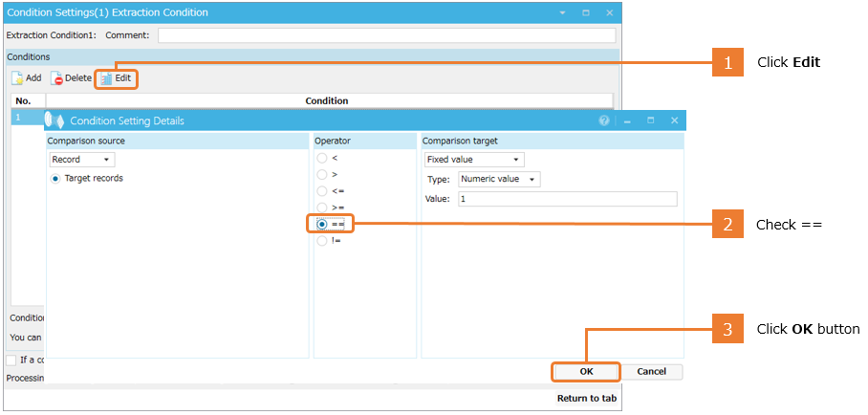Select the != operator radio button
The image size is (868, 415).
coord(322,241)
